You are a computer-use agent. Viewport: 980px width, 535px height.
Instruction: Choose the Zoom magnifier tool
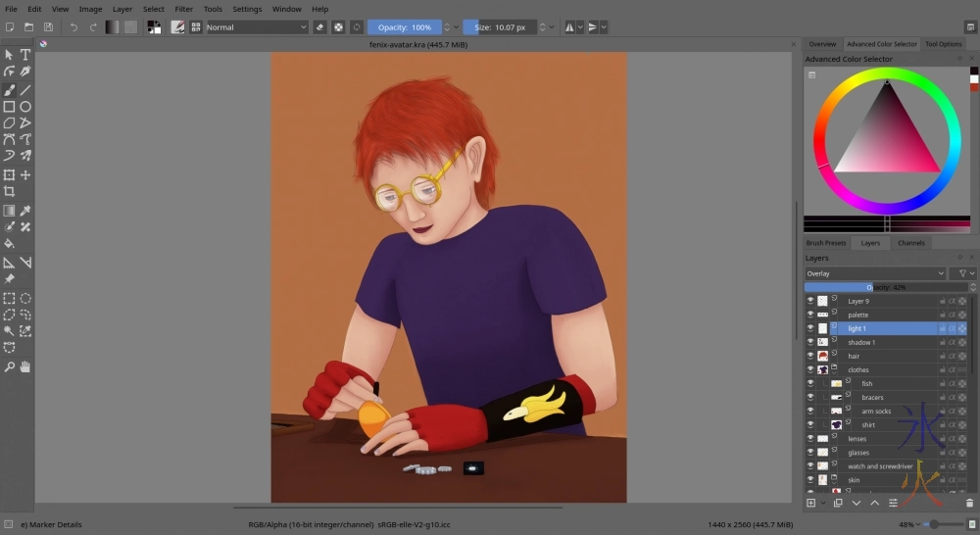coord(9,366)
